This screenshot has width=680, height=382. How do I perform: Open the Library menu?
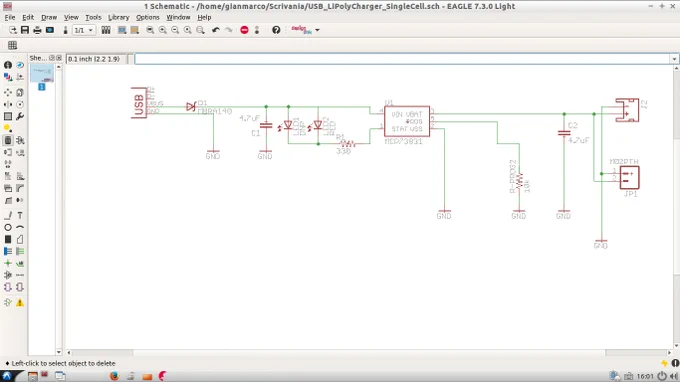(118, 17)
